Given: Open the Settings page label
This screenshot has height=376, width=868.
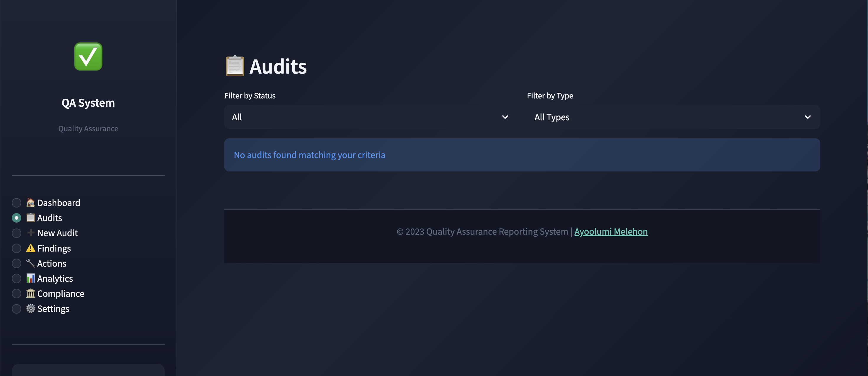Looking at the screenshot, I should (53, 309).
